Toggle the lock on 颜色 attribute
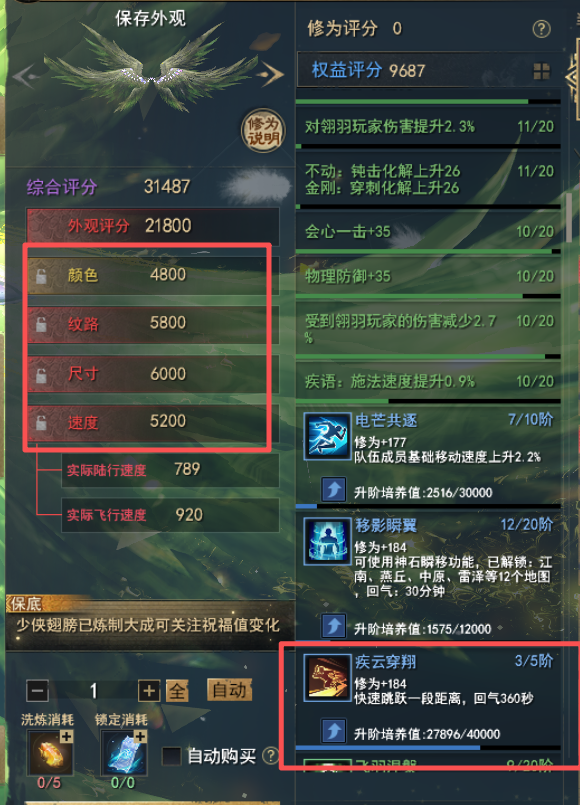The height and width of the screenshot is (805, 580). pyautogui.click(x=42, y=276)
